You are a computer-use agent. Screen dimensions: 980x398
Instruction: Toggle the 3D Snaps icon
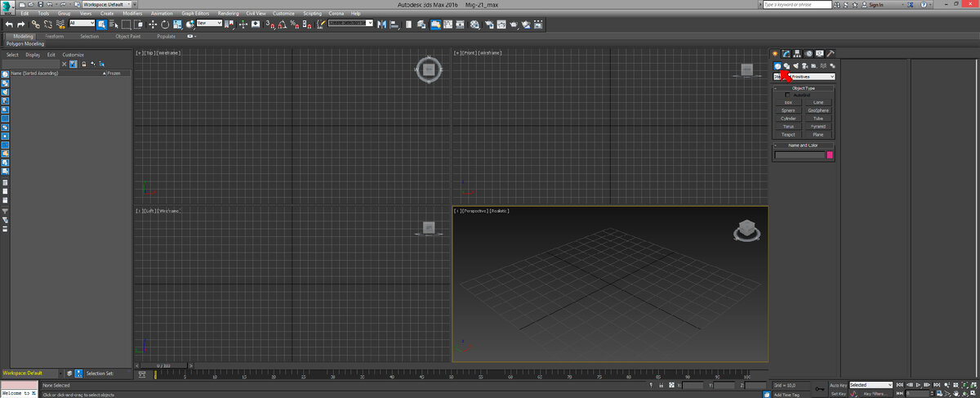(270, 24)
